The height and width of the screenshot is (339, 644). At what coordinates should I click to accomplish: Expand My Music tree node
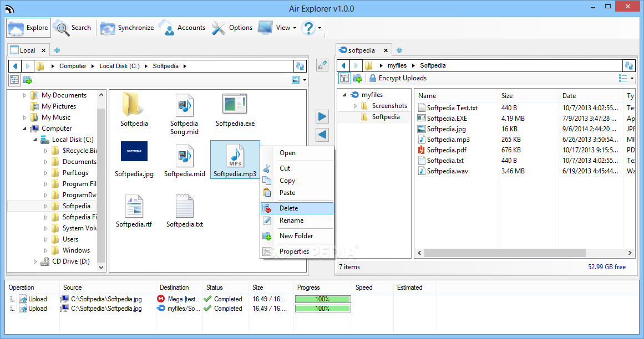click(x=24, y=117)
